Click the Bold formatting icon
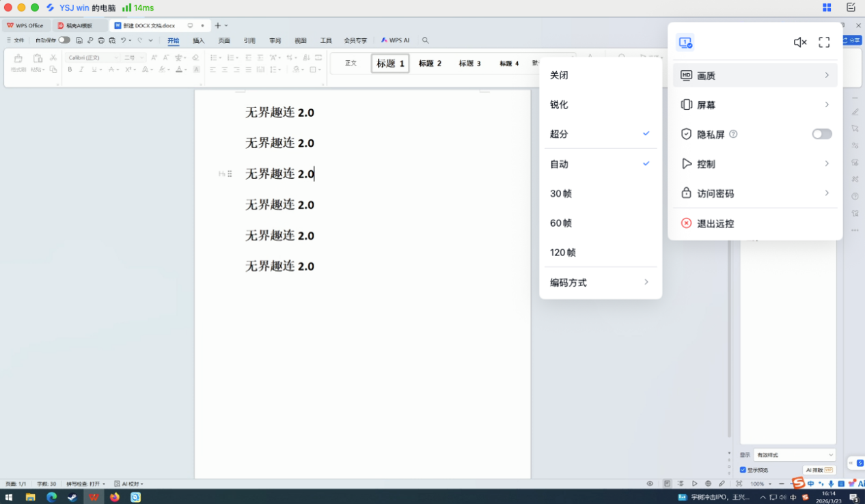The height and width of the screenshot is (504, 865). click(x=70, y=70)
